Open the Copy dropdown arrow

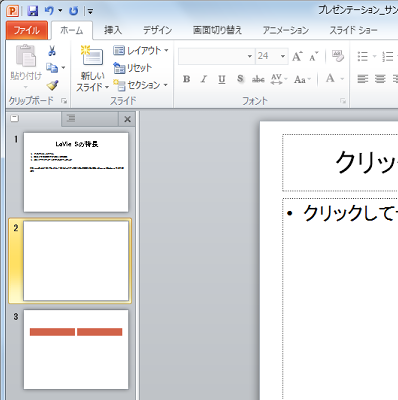point(63,68)
